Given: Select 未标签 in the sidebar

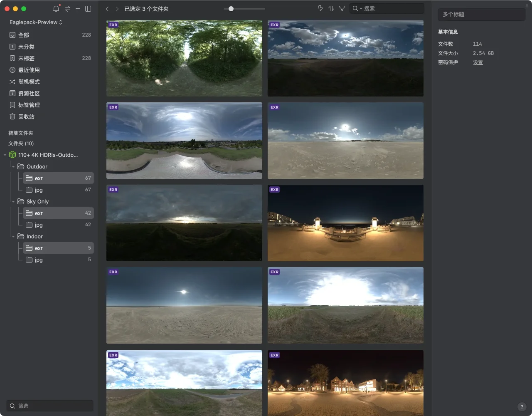Looking at the screenshot, I should pyautogui.click(x=50, y=58).
